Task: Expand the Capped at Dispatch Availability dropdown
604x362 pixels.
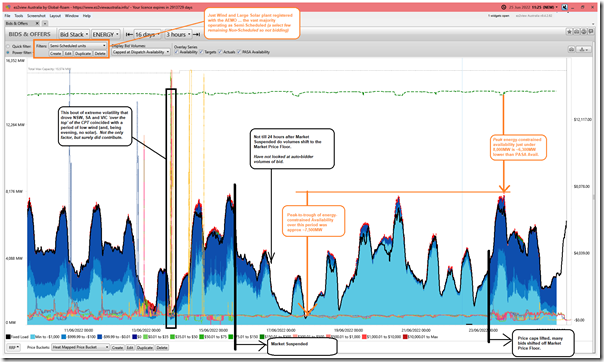Action: [x=141, y=52]
